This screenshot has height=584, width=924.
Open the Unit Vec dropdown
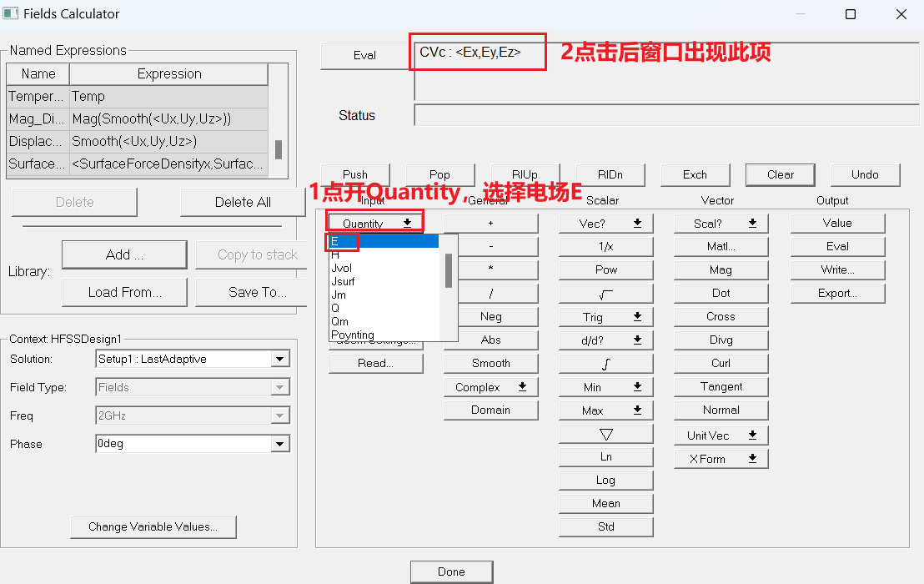coord(721,435)
